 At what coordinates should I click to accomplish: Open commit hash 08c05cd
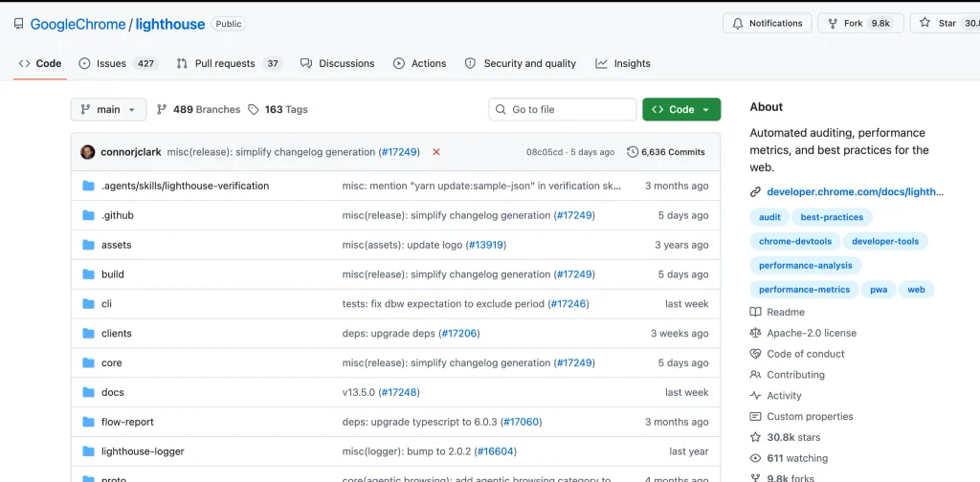click(x=544, y=152)
